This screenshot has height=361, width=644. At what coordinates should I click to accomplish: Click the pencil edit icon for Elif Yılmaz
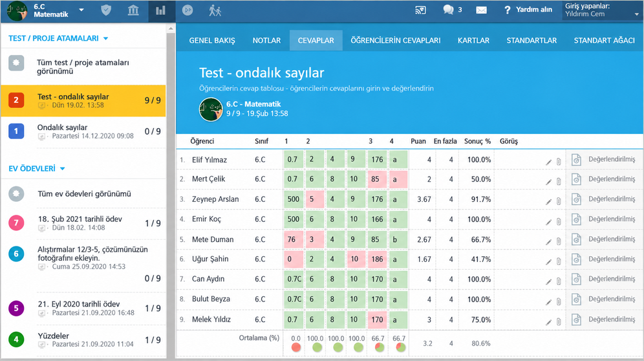(x=548, y=162)
